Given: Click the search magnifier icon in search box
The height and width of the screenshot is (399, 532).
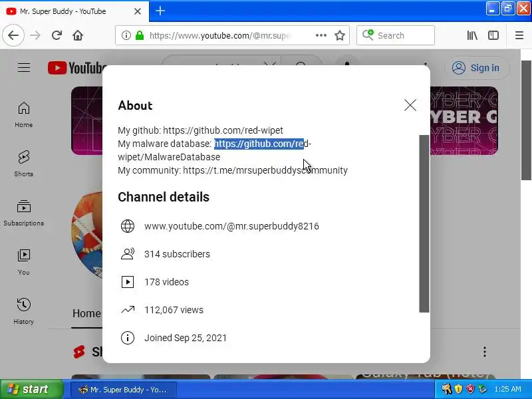Looking at the screenshot, I should click(x=368, y=35).
